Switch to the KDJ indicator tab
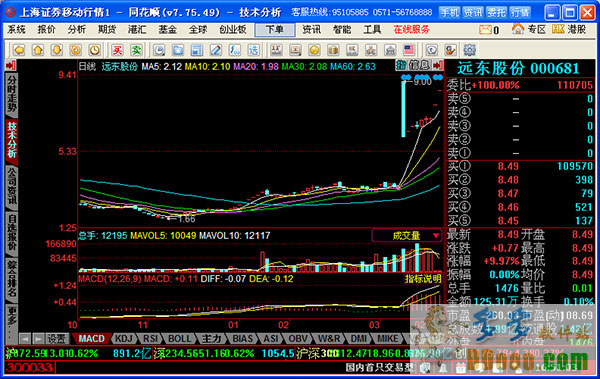The height and width of the screenshot is (379, 600). click(x=124, y=339)
